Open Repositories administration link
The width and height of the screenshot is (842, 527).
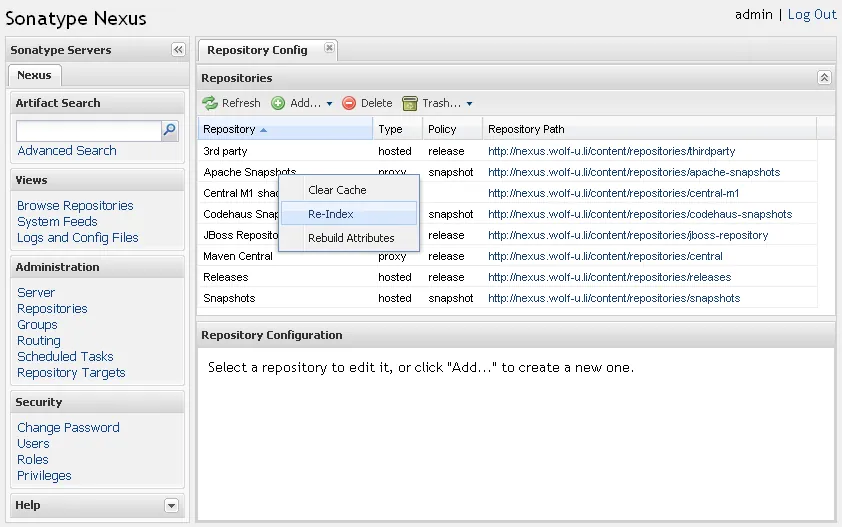tap(52, 309)
